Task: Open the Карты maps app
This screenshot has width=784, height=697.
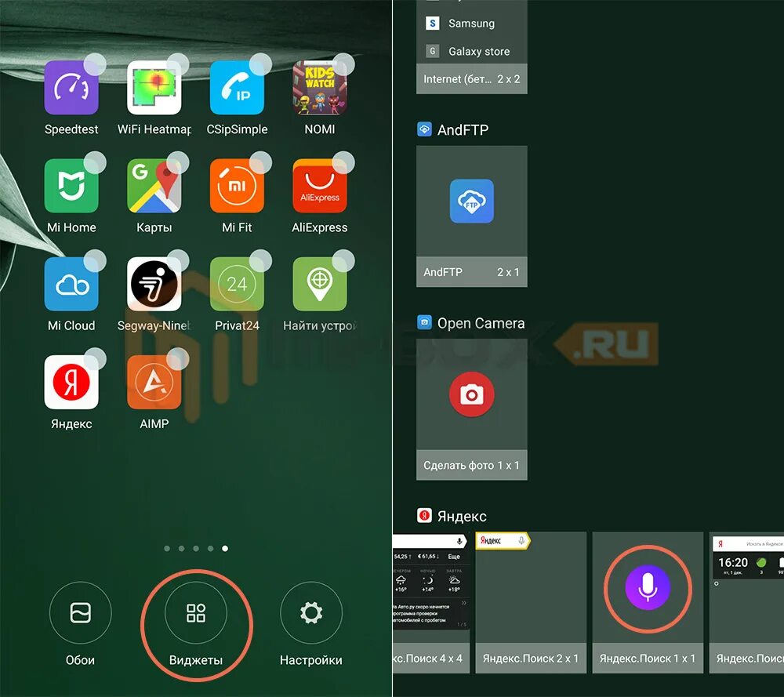Action: [x=154, y=186]
